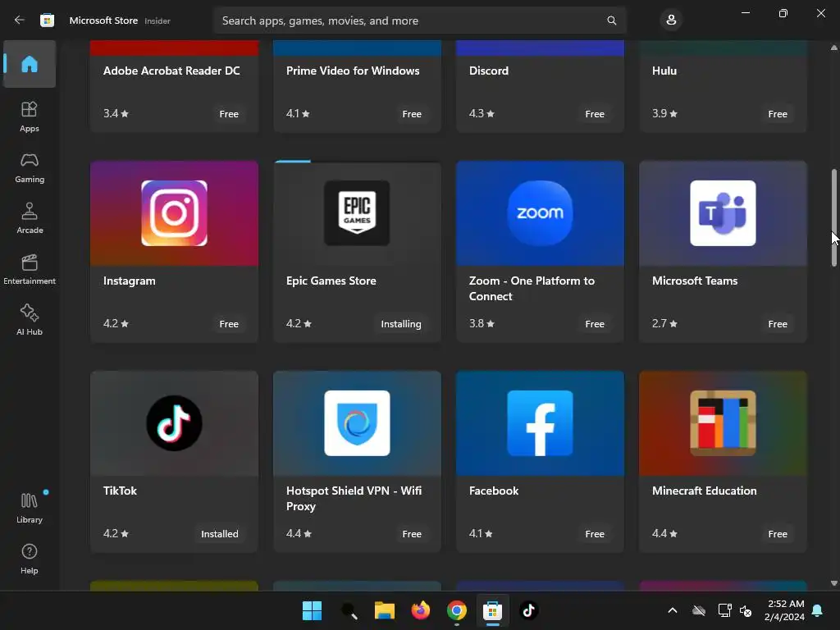Image resolution: width=840 pixels, height=630 pixels.
Task: Click Free button for Prime Video
Action: click(x=412, y=113)
